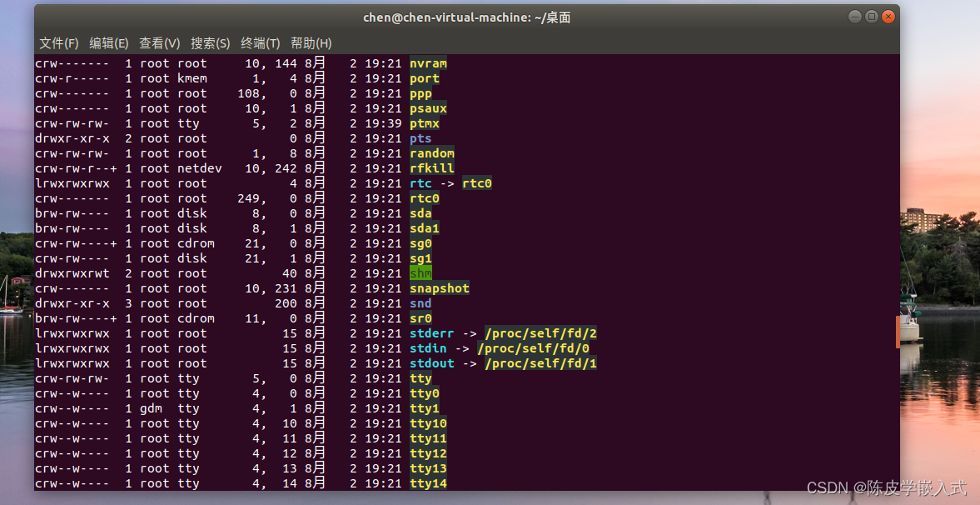Click the brw-rw----+ permissions on sr0 row

76,318
